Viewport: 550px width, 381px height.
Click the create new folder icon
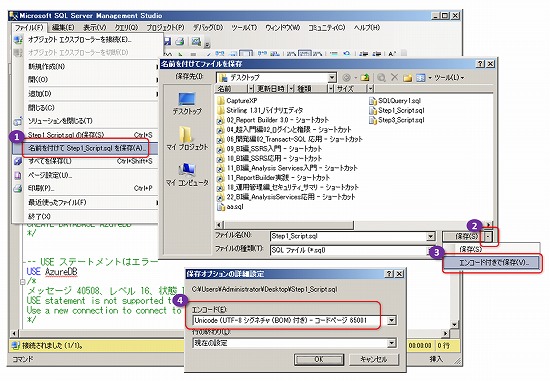407,78
